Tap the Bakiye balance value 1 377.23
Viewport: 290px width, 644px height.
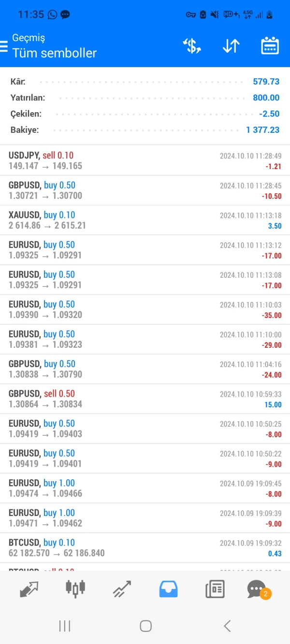point(262,130)
